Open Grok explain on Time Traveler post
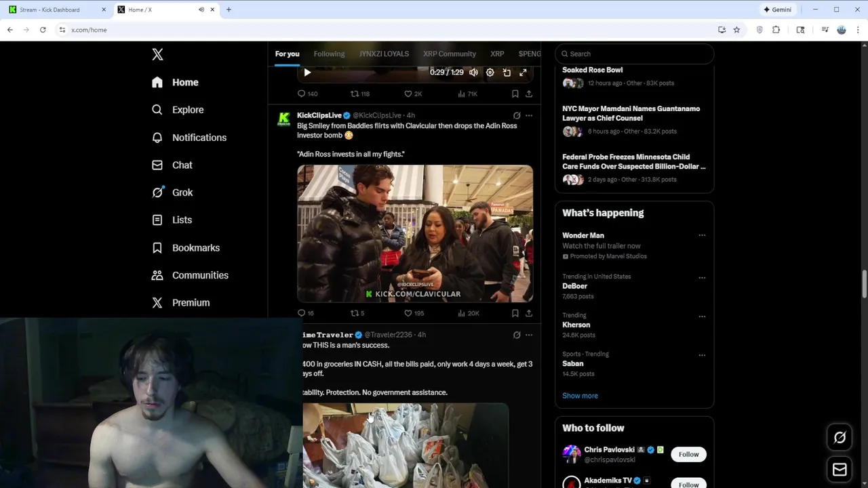This screenshot has height=488, width=868. click(x=517, y=335)
